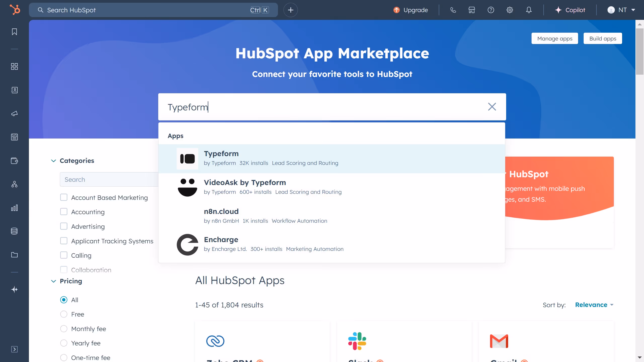Viewport: 644px width, 362px height.
Task: Open the notifications bell icon
Action: point(529,10)
